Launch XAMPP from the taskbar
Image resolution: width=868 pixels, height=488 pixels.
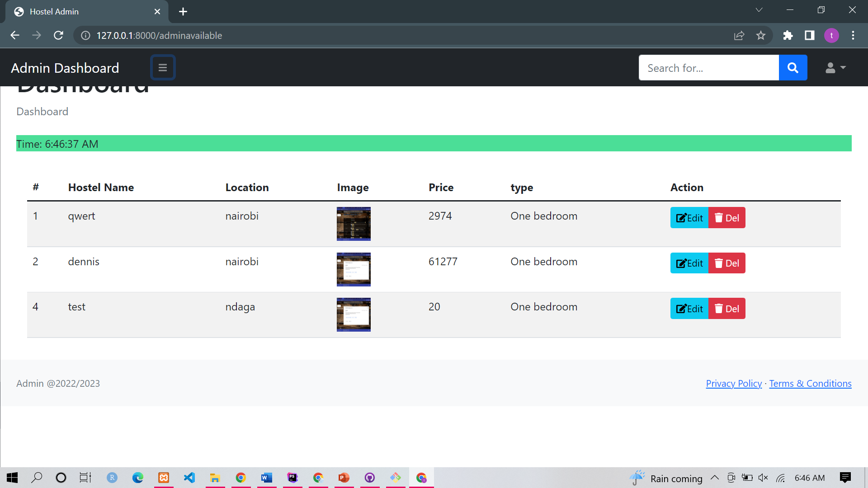164,478
